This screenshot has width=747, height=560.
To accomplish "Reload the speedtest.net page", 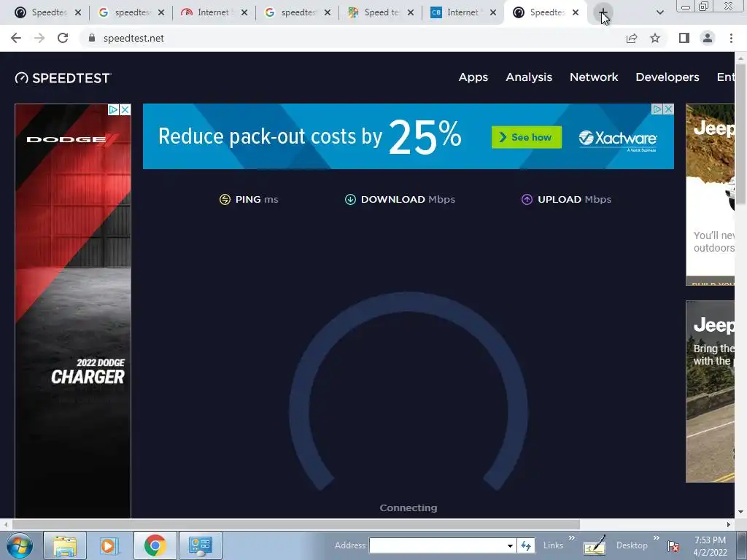I will [x=63, y=38].
